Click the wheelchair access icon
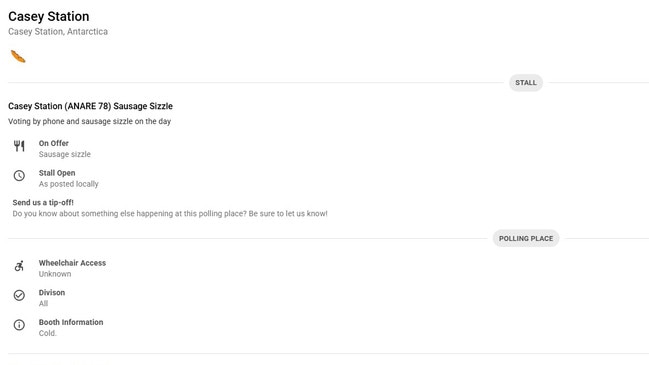 (19, 266)
